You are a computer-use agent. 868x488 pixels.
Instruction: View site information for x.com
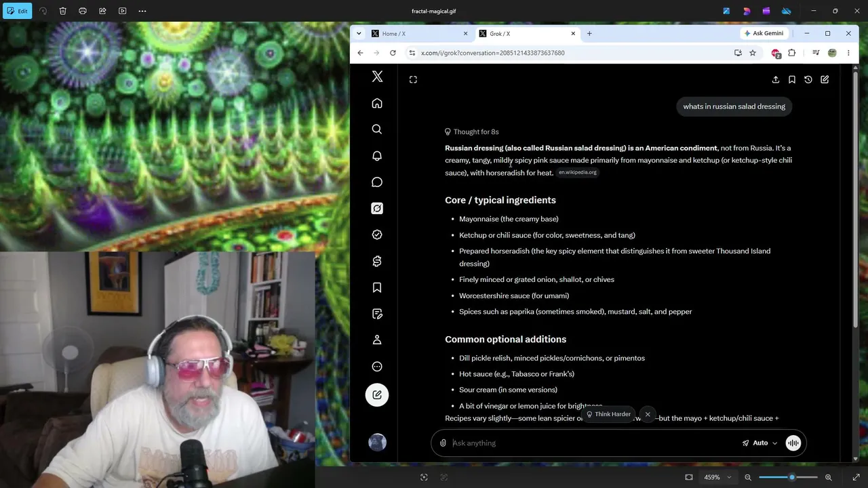412,53
